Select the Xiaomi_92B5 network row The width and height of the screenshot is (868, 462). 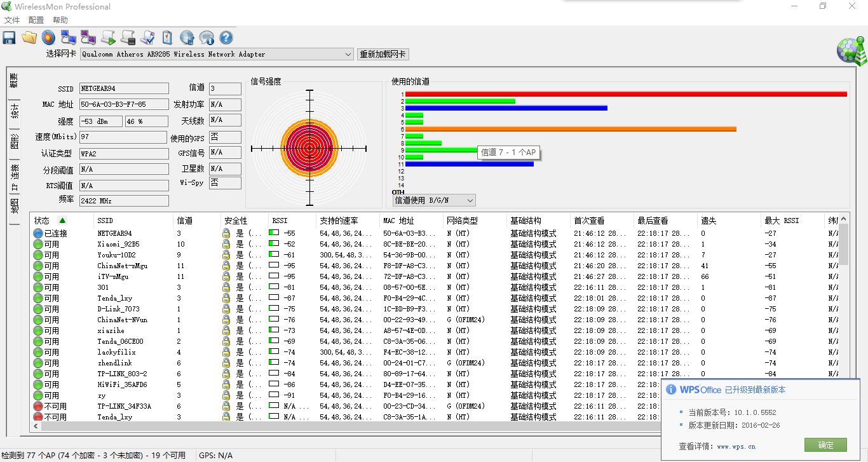point(118,244)
